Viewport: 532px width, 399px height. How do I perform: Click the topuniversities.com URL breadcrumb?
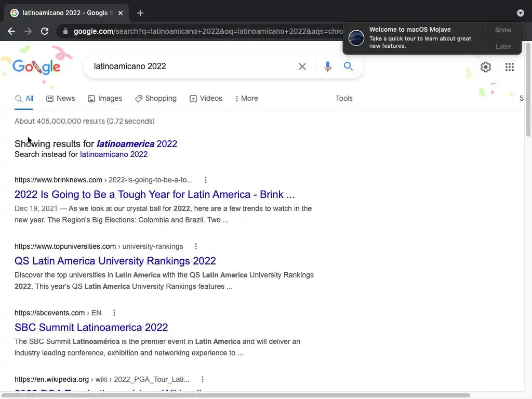click(x=99, y=246)
